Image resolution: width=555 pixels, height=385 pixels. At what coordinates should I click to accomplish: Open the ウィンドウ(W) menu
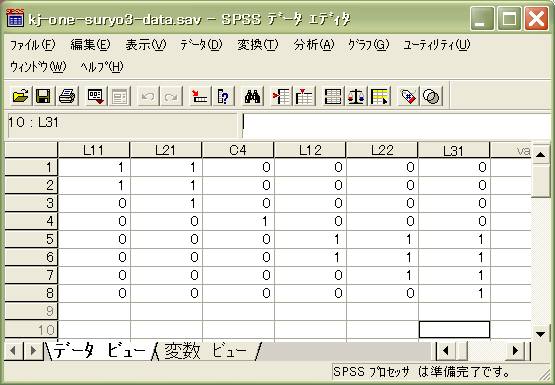(x=38, y=67)
